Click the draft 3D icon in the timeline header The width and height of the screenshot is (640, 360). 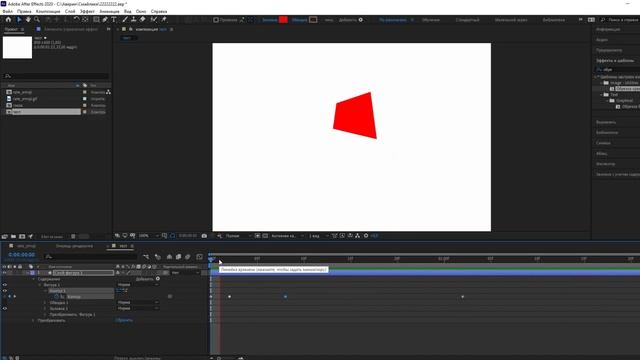click(158, 257)
